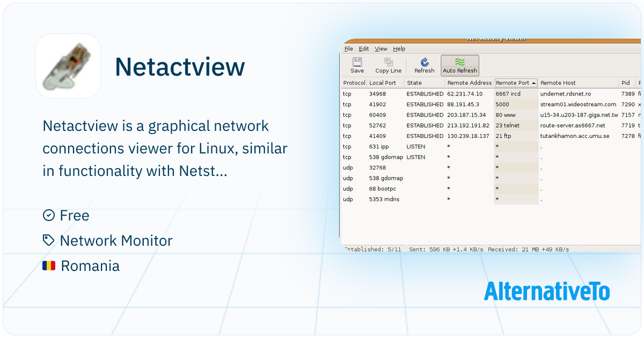Click the '6667 ircd' remote port cell
Screen dimensions: 644x338
pyautogui.click(x=508, y=94)
